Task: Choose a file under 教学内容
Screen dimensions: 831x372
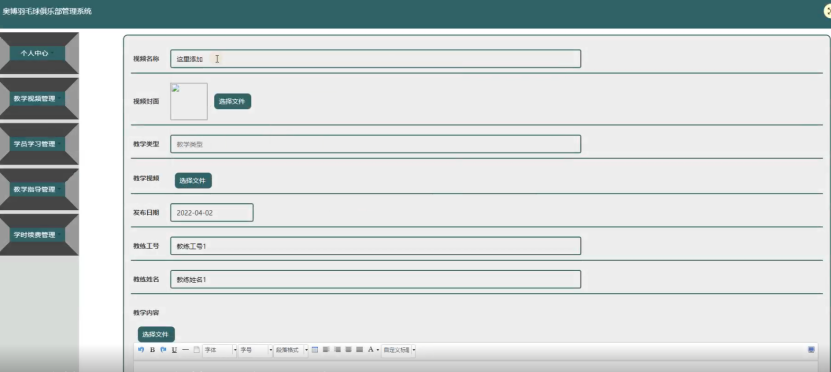Action: (x=156, y=334)
